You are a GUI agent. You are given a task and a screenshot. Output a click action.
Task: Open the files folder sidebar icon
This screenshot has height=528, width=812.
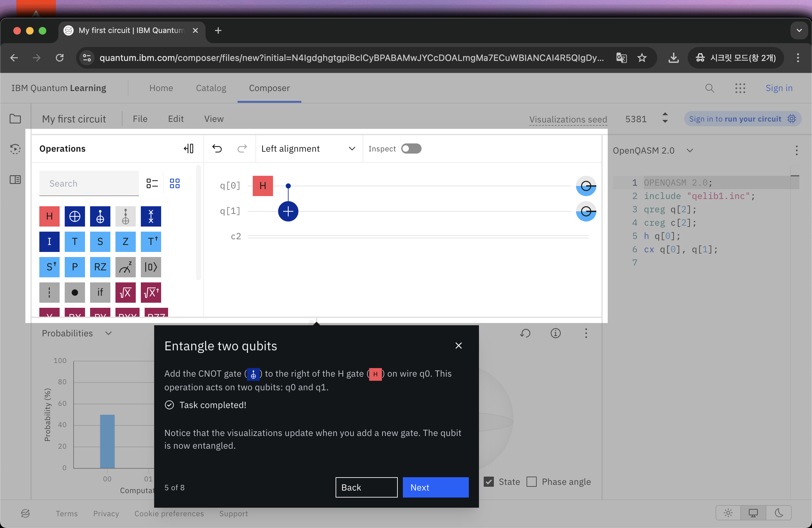point(15,119)
